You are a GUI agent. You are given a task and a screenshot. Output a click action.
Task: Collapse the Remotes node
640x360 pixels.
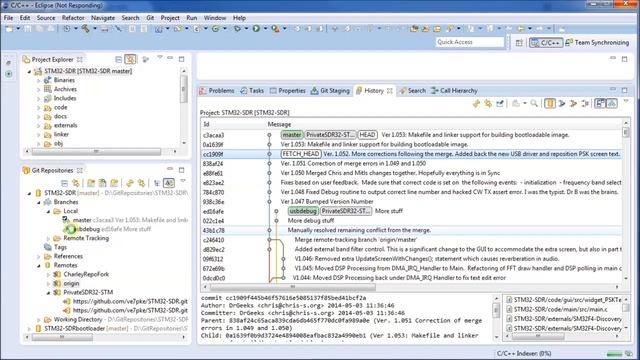coord(39,265)
